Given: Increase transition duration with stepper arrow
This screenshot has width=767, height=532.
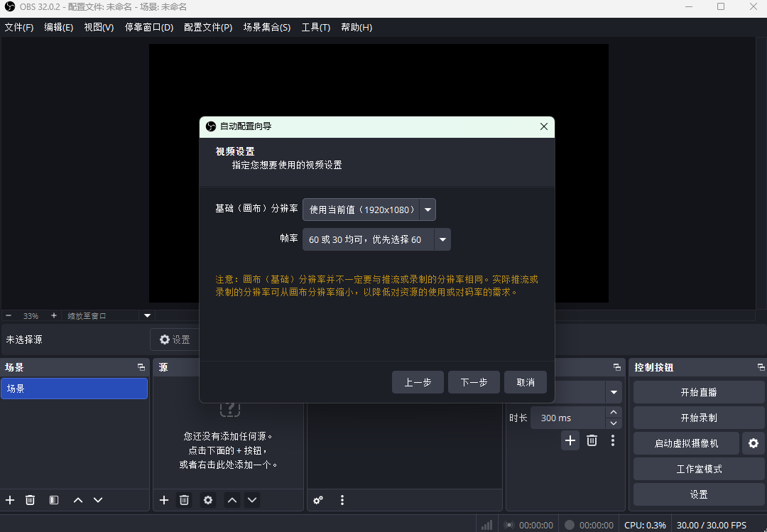Looking at the screenshot, I should point(613,412).
